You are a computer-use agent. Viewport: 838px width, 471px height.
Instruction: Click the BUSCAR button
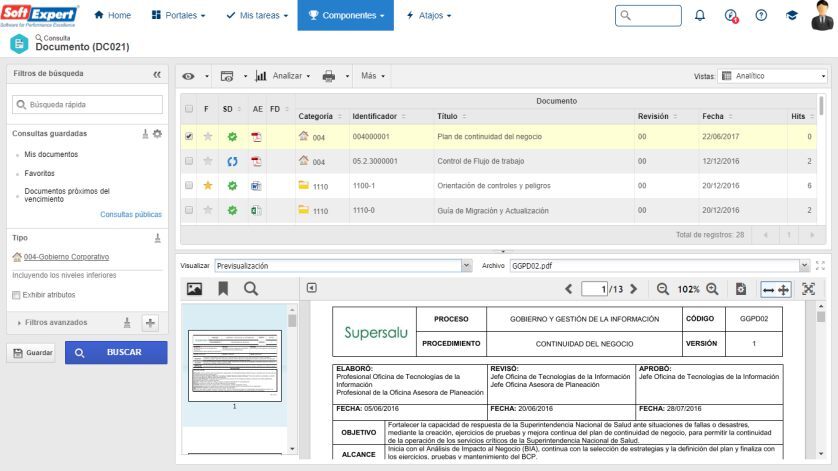pyautogui.click(x=116, y=352)
